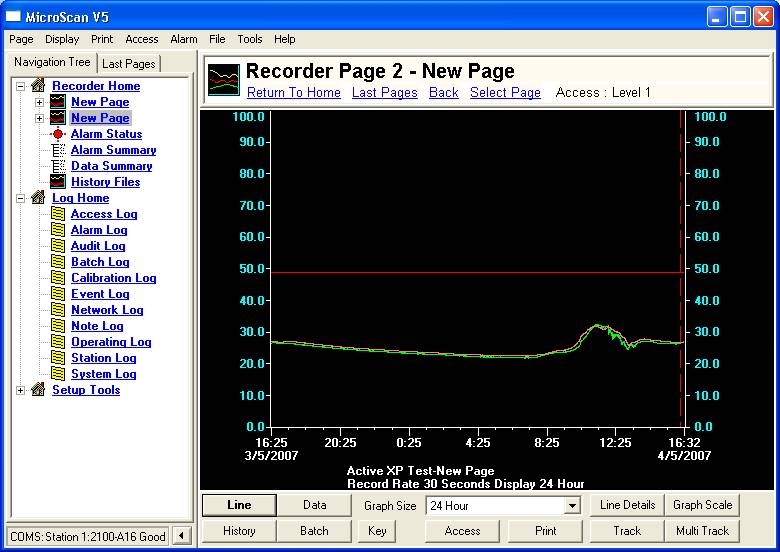Image resolution: width=780 pixels, height=552 pixels.
Task: Open the Help menu
Action: click(x=285, y=39)
